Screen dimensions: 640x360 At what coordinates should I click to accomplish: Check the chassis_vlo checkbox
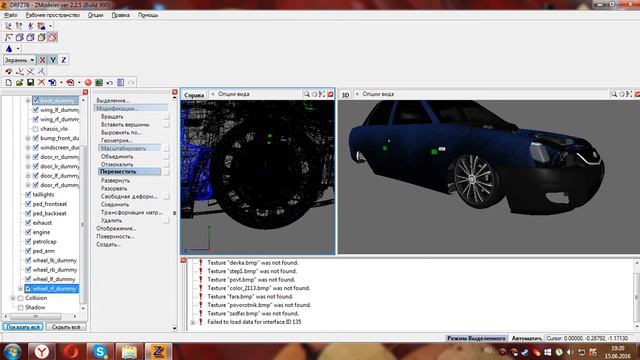tap(36, 129)
